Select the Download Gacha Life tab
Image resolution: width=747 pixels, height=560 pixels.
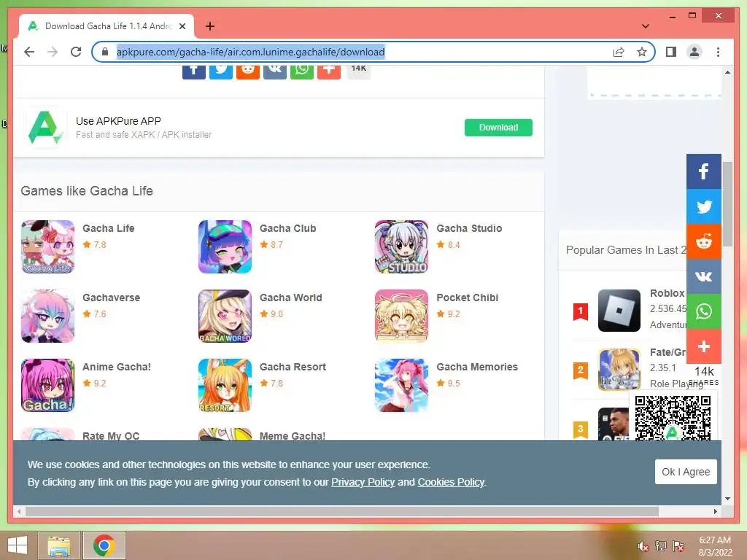(x=107, y=26)
